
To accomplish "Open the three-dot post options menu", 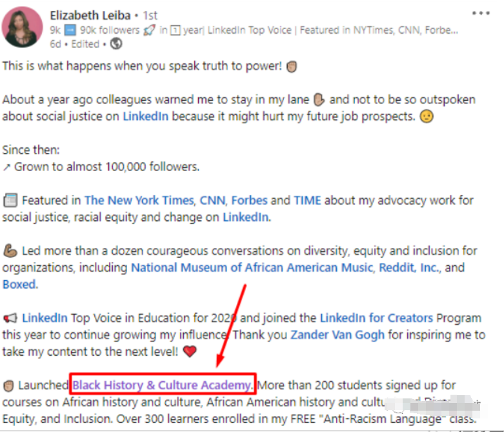I will click(481, 13).
